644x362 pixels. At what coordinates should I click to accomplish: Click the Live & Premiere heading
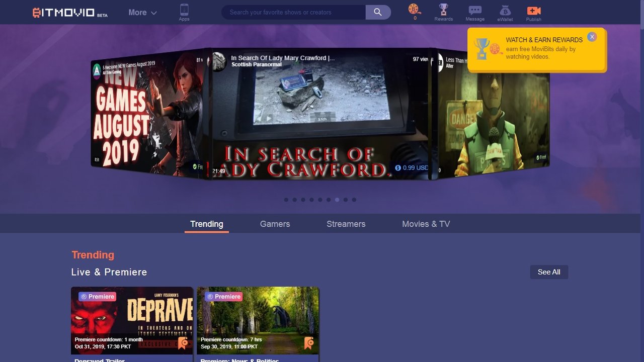pos(109,272)
